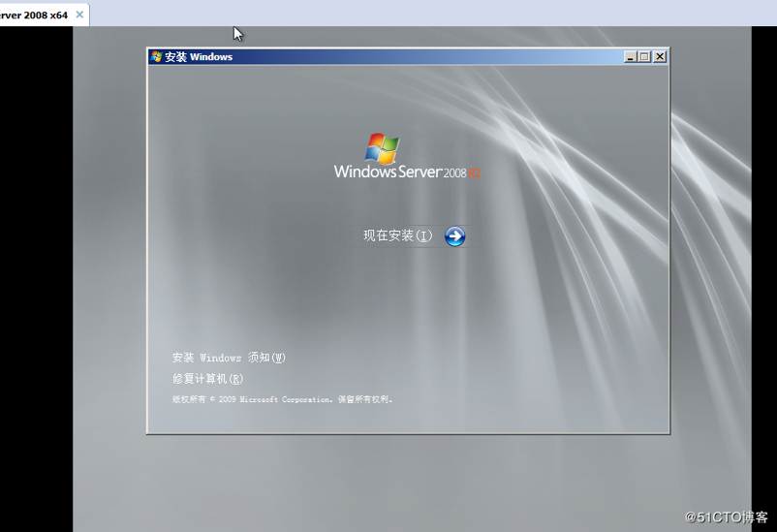The width and height of the screenshot is (777, 532).
Task: Close the 安装 Windows setup window
Action: (660, 57)
